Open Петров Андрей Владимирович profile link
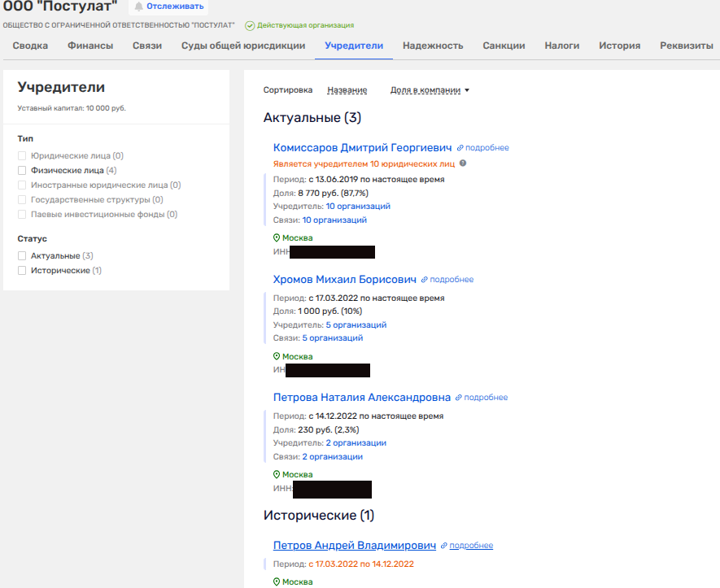This screenshot has width=720, height=588. tap(355, 546)
